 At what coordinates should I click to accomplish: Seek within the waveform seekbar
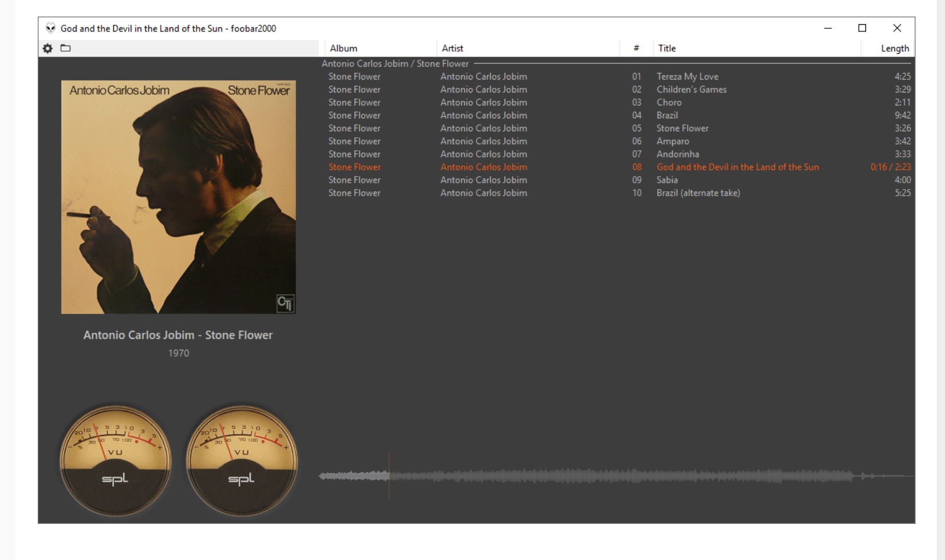point(617,476)
